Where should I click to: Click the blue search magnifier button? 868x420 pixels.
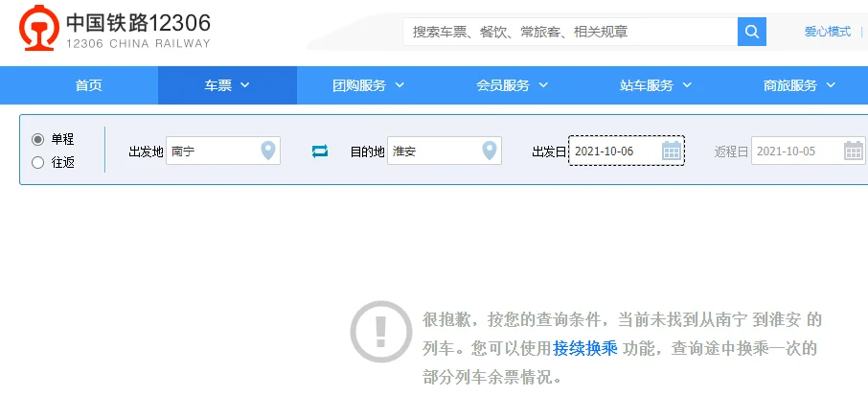(752, 32)
